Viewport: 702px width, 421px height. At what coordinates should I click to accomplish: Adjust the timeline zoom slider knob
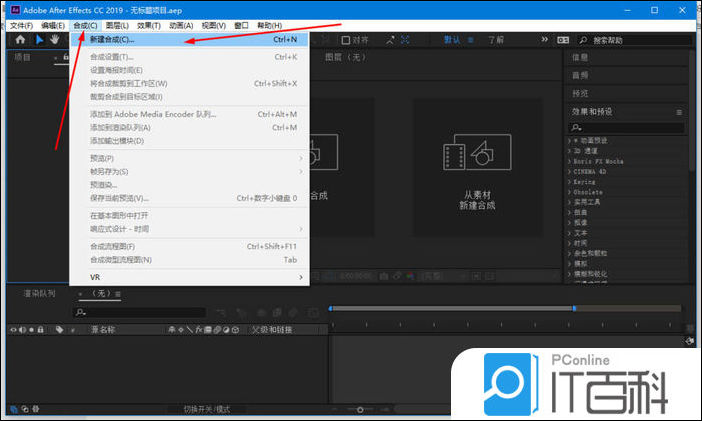pos(360,409)
